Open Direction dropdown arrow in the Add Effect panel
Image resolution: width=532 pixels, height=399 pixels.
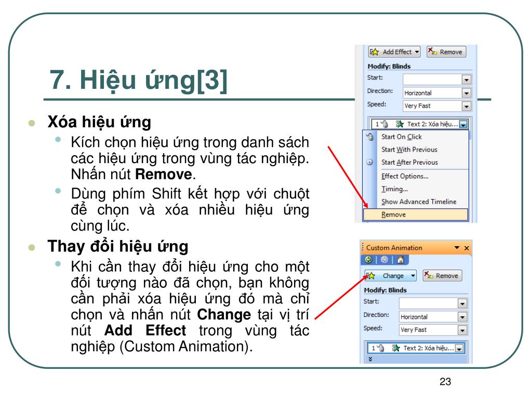coord(467,92)
